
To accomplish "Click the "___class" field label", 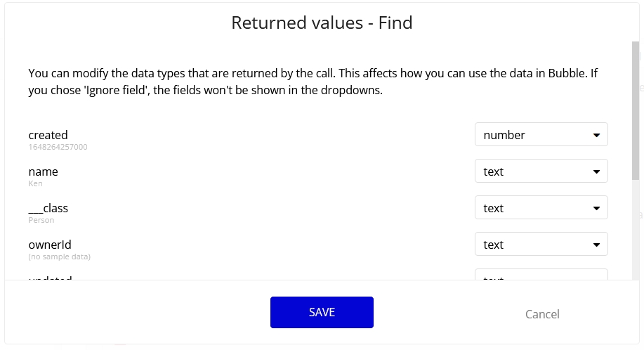I will [48, 208].
